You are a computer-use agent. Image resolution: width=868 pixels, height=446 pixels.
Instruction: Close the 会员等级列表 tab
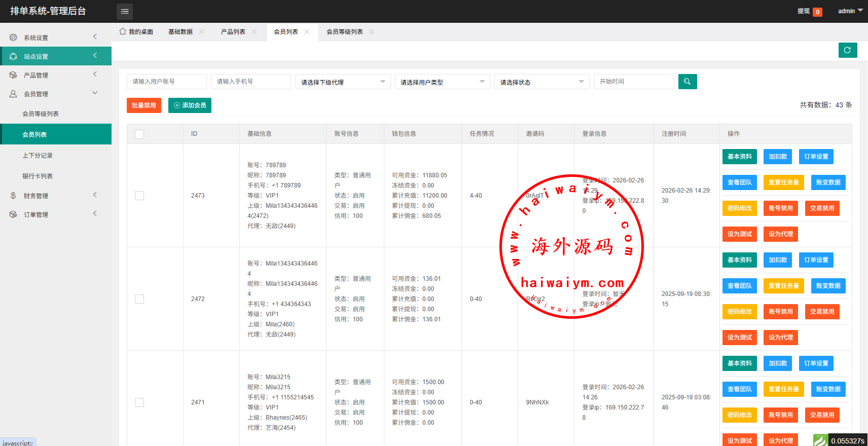pyautogui.click(x=372, y=32)
